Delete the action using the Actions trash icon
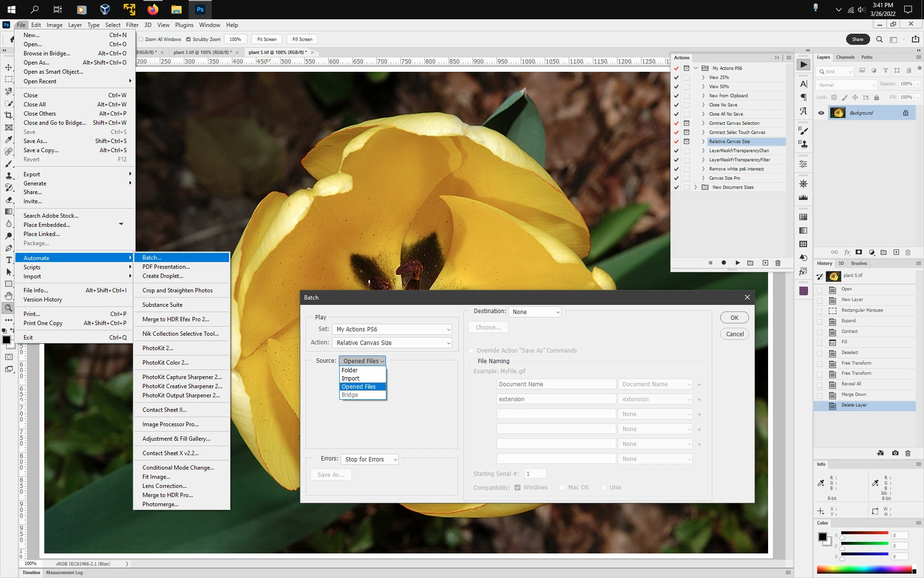The image size is (924, 578). click(778, 263)
